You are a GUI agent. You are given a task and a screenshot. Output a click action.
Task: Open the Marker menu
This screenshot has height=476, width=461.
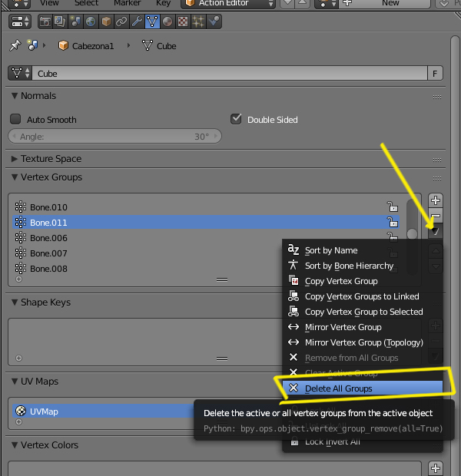pyautogui.click(x=127, y=3)
